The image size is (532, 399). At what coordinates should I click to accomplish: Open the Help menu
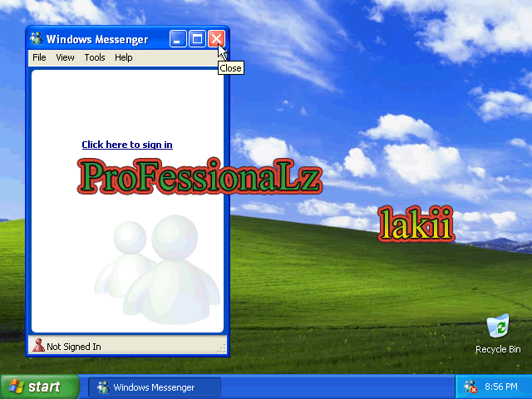pyautogui.click(x=124, y=57)
